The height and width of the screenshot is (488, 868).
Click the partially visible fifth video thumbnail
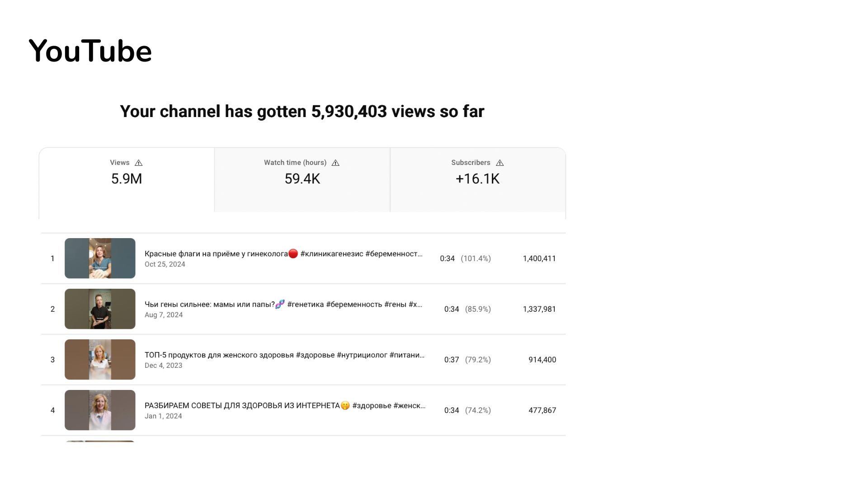(x=100, y=441)
